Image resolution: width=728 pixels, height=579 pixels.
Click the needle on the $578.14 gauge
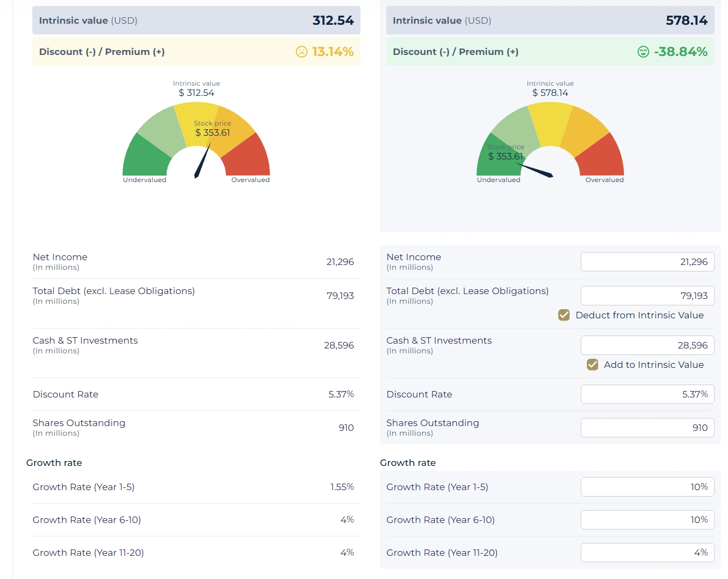pos(536,171)
